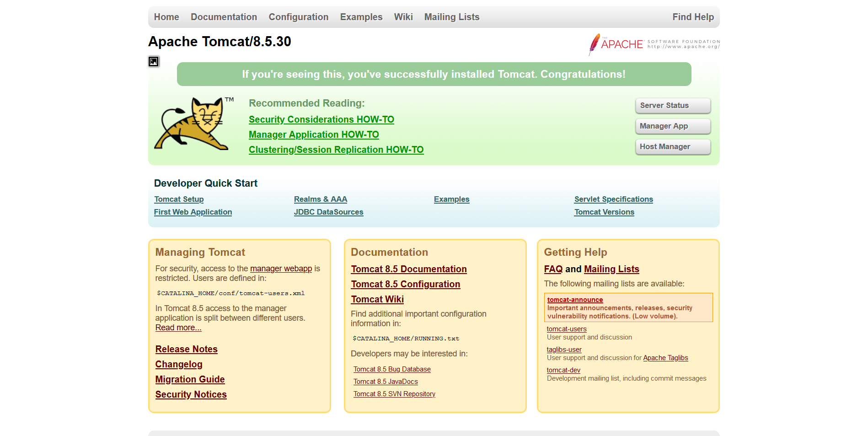
Task: Open the Documentation menu in the navigation bar
Action: [x=224, y=17]
